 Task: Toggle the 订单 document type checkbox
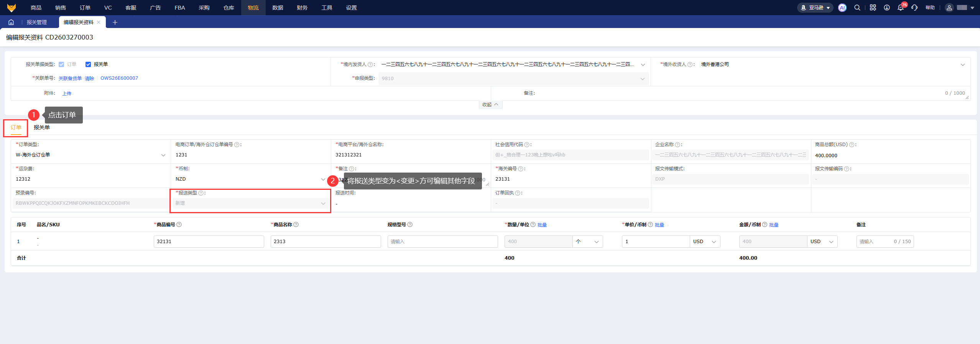click(x=61, y=64)
